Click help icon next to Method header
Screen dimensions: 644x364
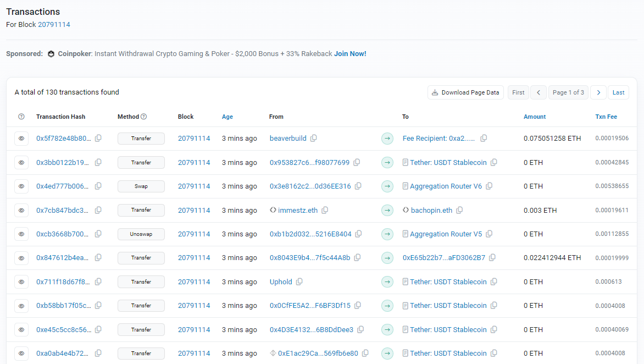pyautogui.click(x=144, y=117)
